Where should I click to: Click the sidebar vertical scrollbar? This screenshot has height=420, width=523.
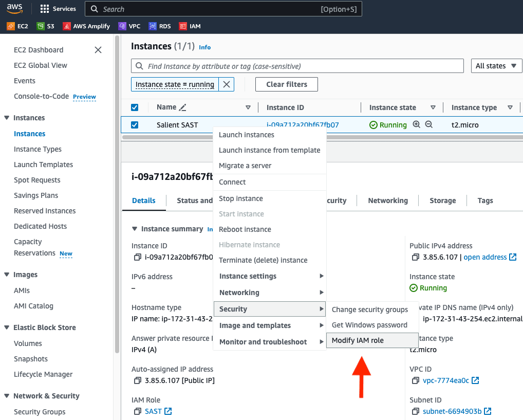point(117,194)
